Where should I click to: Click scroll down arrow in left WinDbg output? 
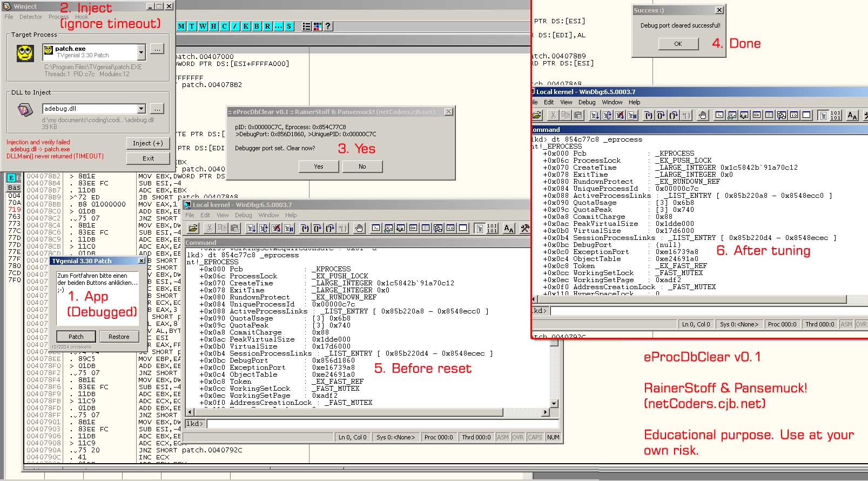[554, 404]
